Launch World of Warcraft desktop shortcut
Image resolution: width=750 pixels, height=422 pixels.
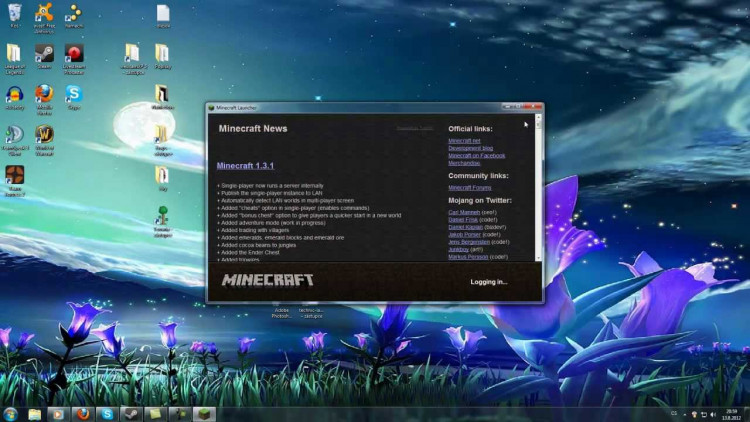pyautogui.click(x=44, y=140)
